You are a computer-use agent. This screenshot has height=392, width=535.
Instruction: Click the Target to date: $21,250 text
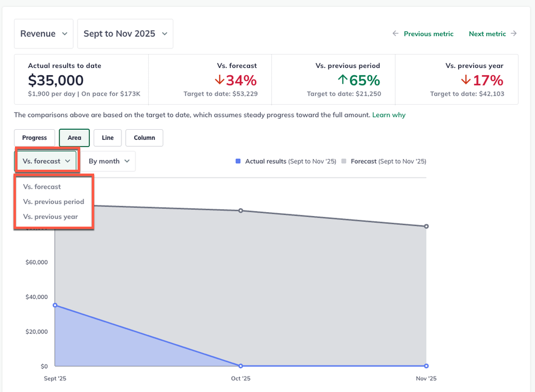(x=344, y=94)
